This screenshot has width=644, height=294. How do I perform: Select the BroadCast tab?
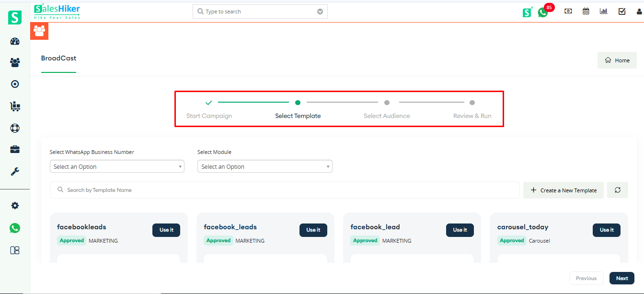(58, 59)
